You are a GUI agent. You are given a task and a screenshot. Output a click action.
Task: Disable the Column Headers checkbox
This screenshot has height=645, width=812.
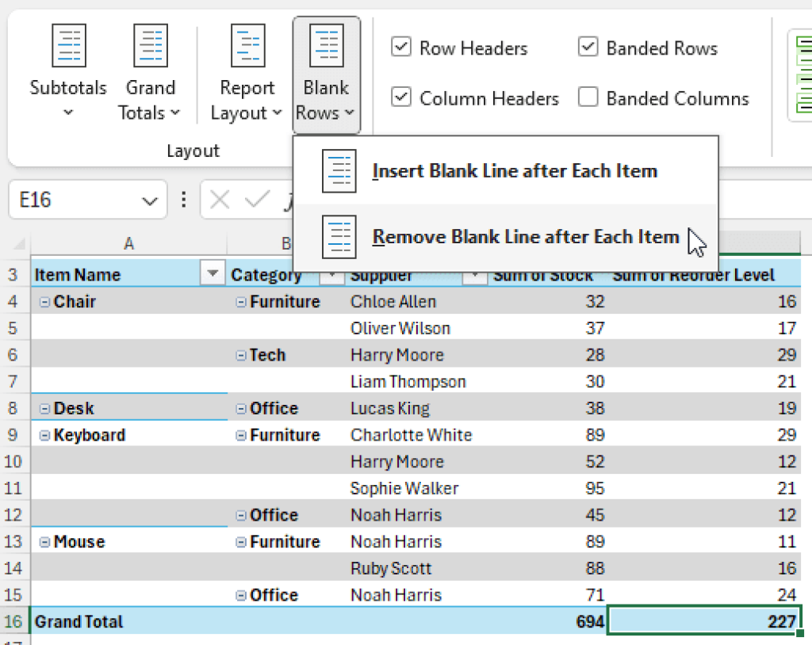point(400,98)
